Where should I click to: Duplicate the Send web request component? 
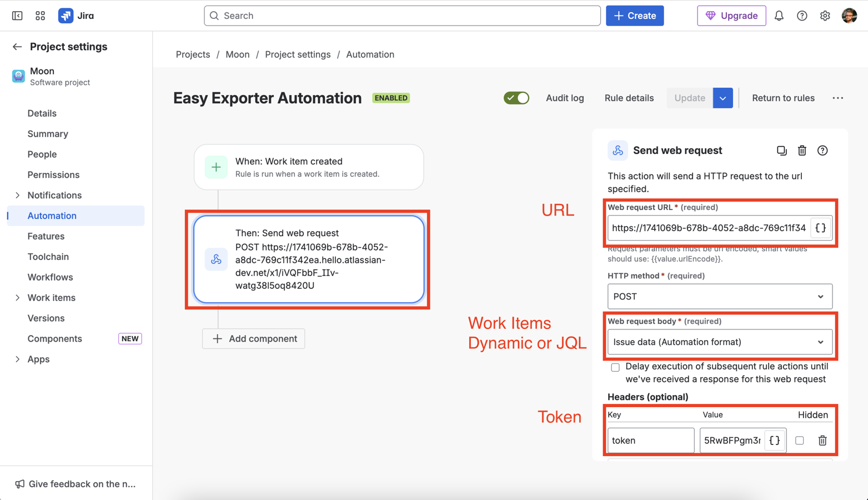coord(781,151)
